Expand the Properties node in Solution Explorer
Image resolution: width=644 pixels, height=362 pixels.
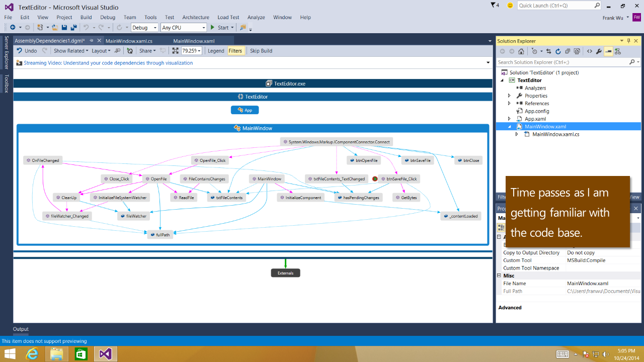[x=509, y=96]
